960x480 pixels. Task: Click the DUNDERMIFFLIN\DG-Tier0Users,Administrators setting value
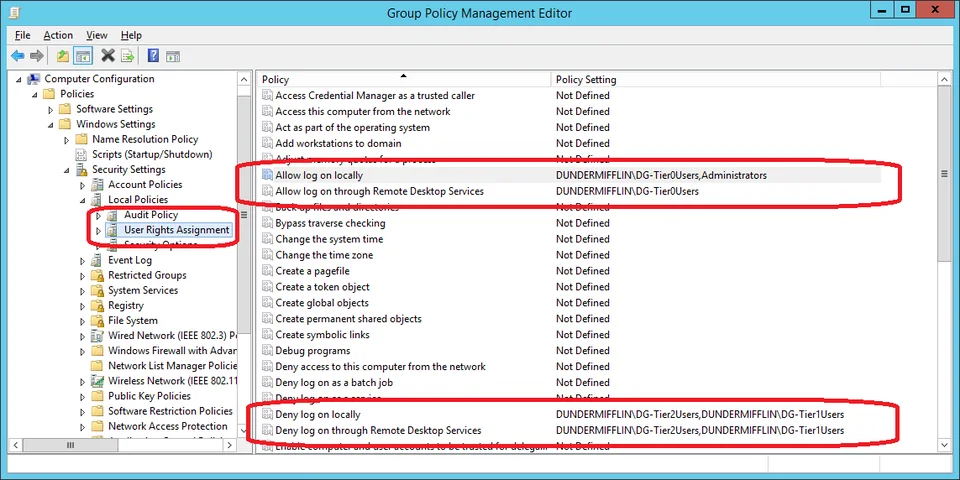[x=661, y=176]
